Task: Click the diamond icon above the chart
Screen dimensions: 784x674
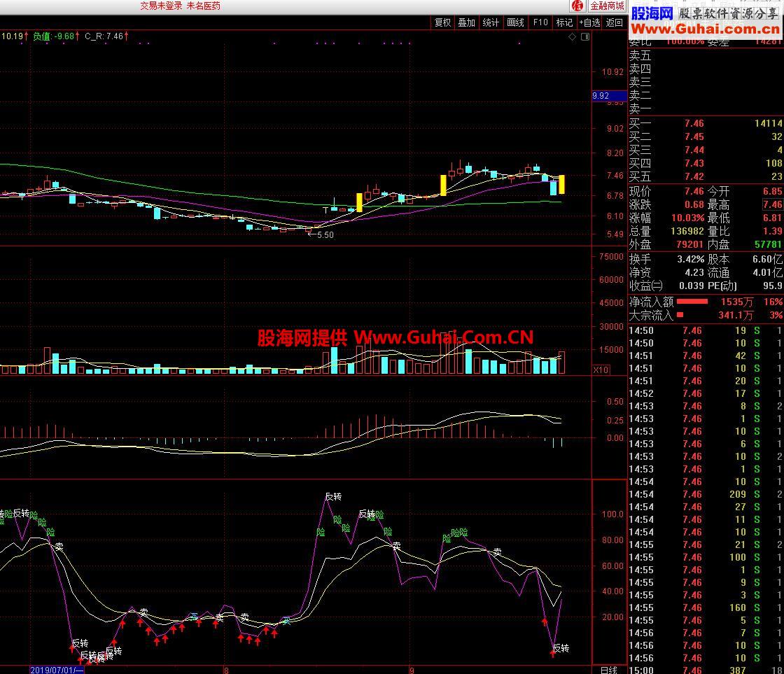Action: point(573,36)
